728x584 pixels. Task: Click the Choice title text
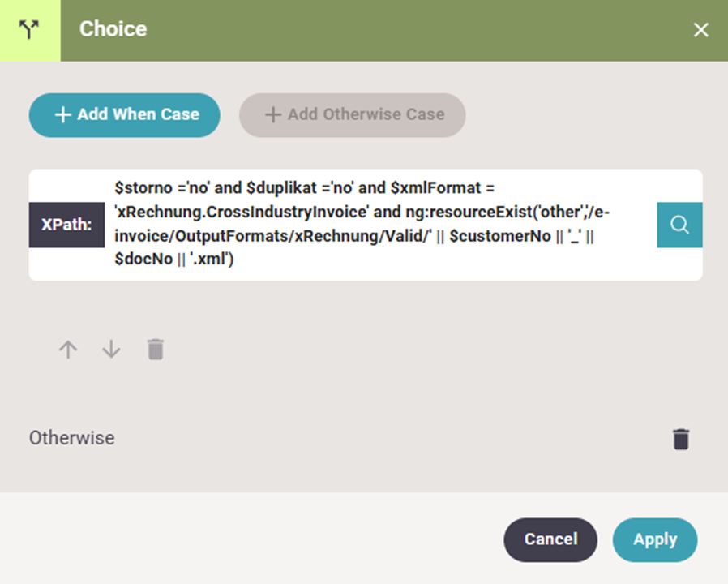coord(113,29)
